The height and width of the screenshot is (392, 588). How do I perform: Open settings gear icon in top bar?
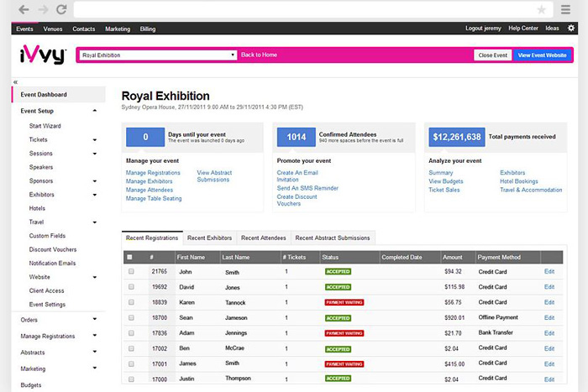pyautogui.click(x=570, y=28)
